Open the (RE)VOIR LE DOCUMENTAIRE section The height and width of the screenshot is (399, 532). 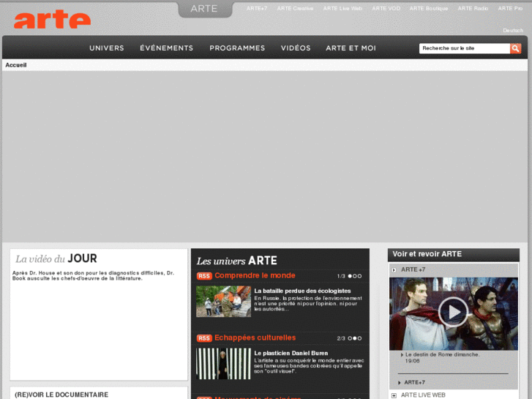pyautogui.click(x=61, y=395)
